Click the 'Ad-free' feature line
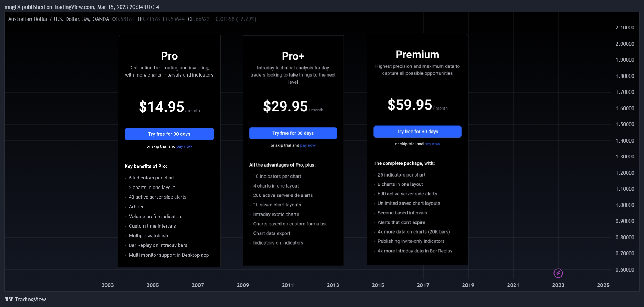 [x=137, y=207]
